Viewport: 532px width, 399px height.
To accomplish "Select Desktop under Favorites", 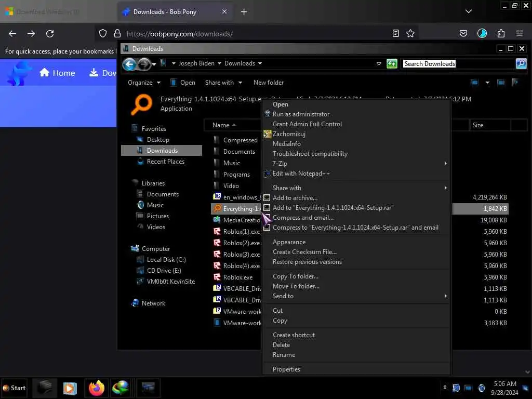I will coord(153,140).
